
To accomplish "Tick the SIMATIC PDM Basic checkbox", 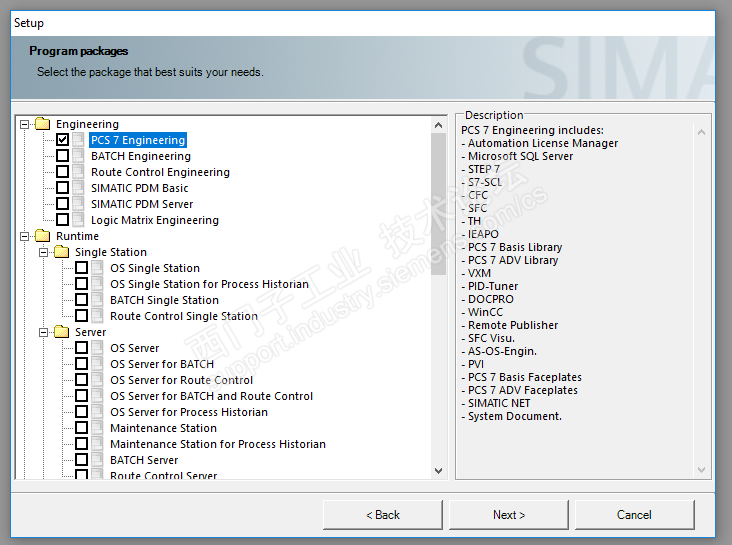I will pos(63,188).
